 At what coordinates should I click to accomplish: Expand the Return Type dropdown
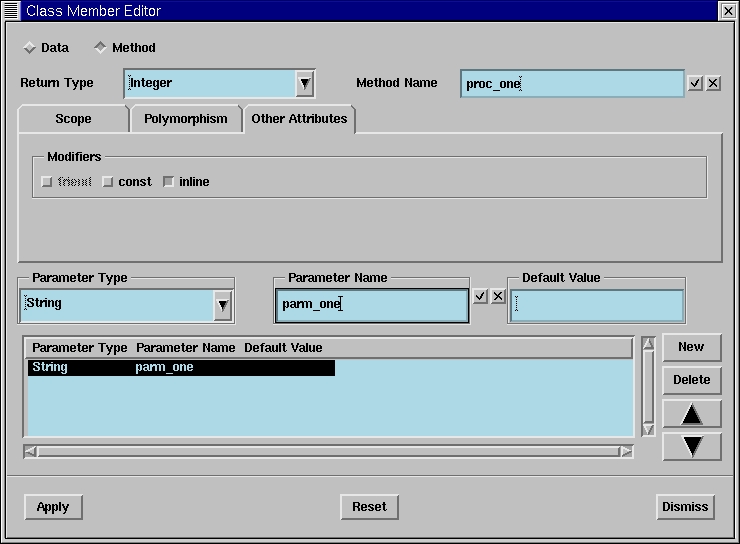[x=305, y=84]
